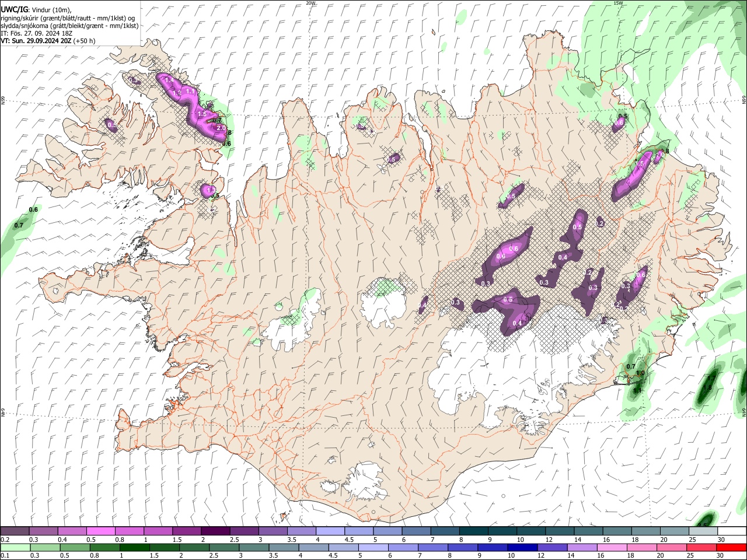Screen dimensions: 747x560
Task: Select the first greyish-purple 0.2 swatch in the upper legend row
Action: coord(15,531)
